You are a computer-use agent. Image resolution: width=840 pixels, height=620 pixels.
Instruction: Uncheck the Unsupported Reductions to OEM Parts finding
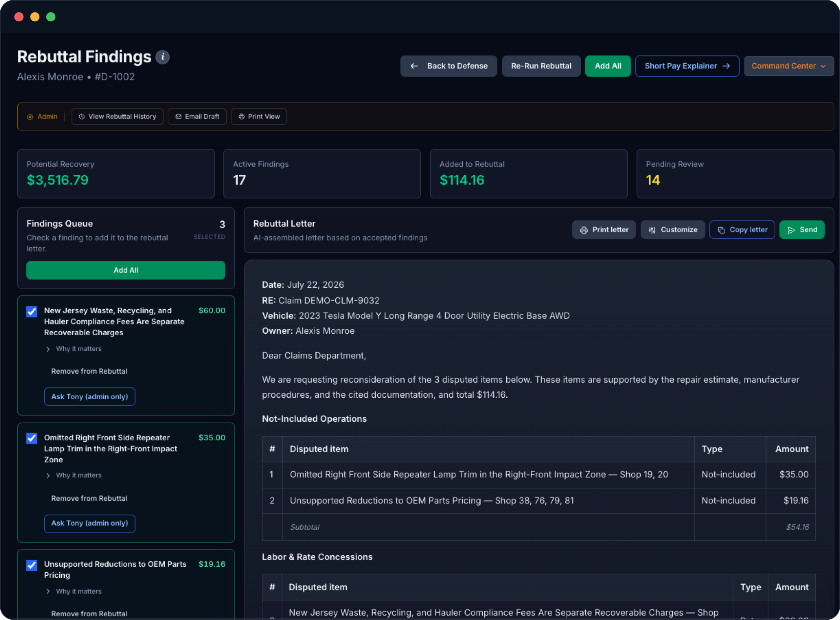[x=32, y=565]
